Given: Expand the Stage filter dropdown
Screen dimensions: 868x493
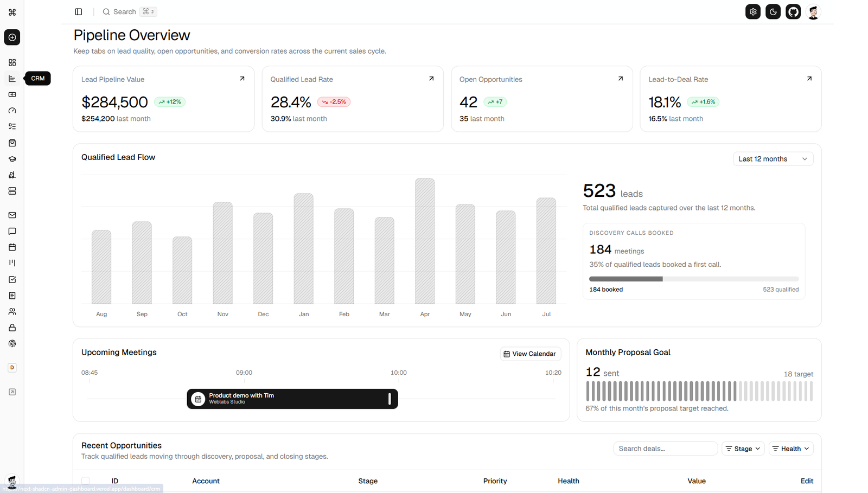Looking at the screenshot, I should tap(743, 449).
